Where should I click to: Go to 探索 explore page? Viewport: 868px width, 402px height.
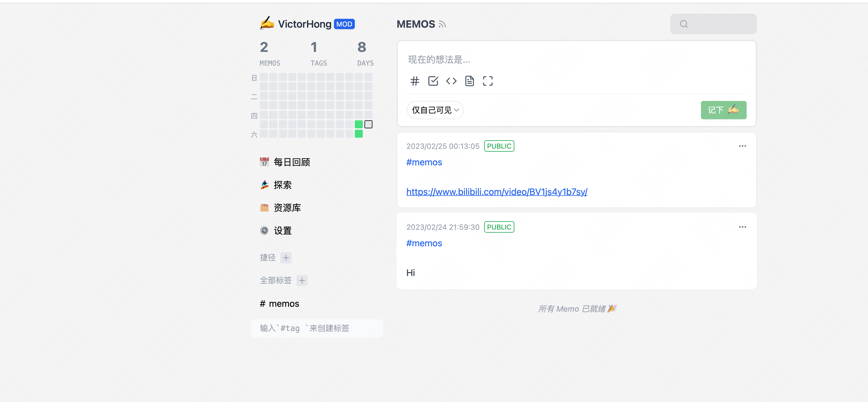click(282, 185)
